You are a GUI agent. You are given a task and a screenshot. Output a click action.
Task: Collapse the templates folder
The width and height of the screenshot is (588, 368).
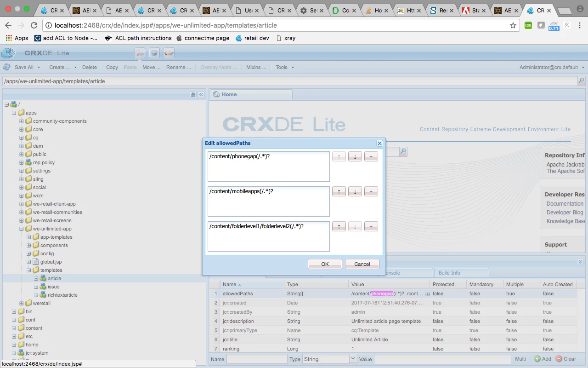pyautogui.click(x=29, y=270)
